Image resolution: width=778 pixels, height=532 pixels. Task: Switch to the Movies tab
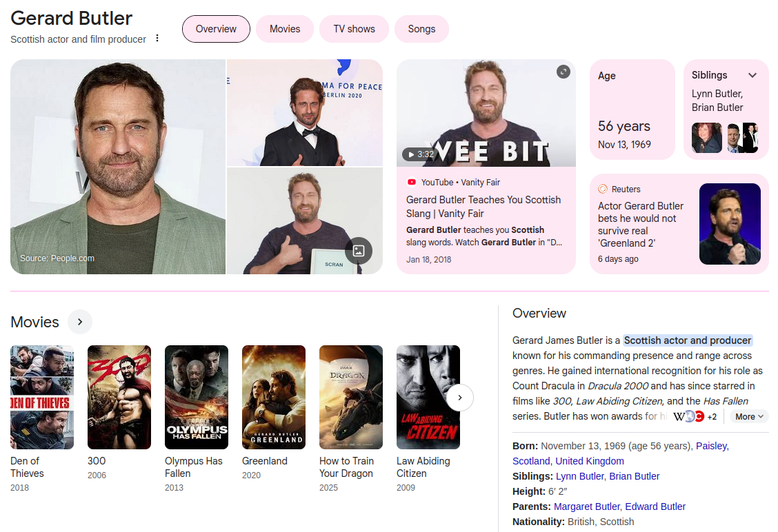285,29
